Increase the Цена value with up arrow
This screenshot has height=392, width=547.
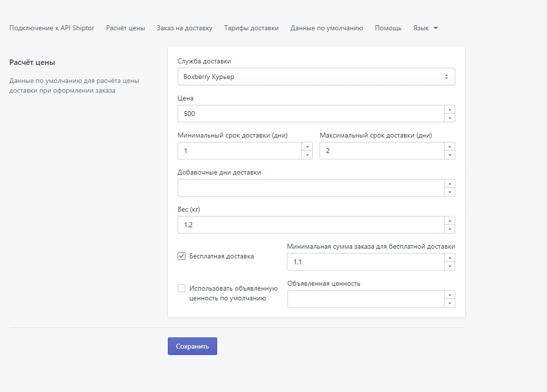tap(449, 110)
